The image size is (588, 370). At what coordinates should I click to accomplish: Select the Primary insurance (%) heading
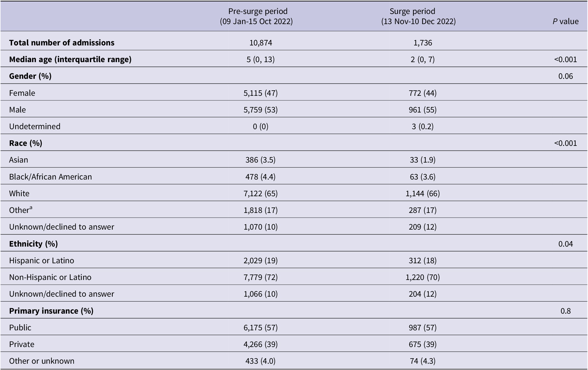[x=51, y=311]
